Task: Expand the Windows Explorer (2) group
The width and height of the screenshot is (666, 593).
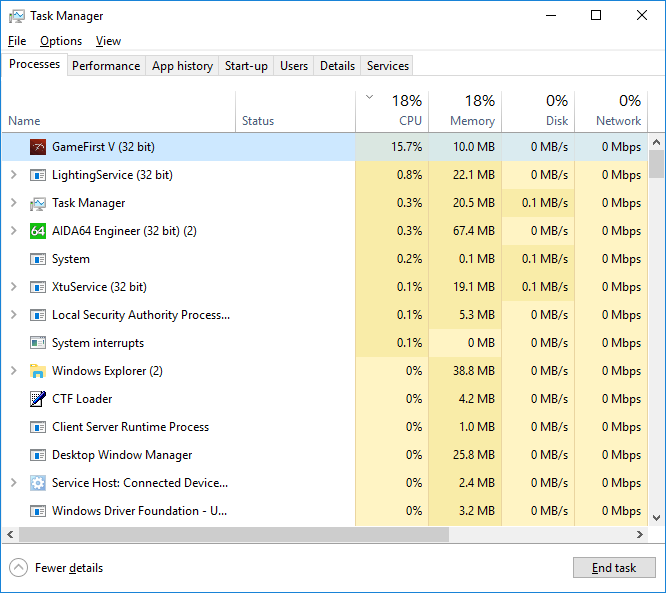Action: click(14, 370)
